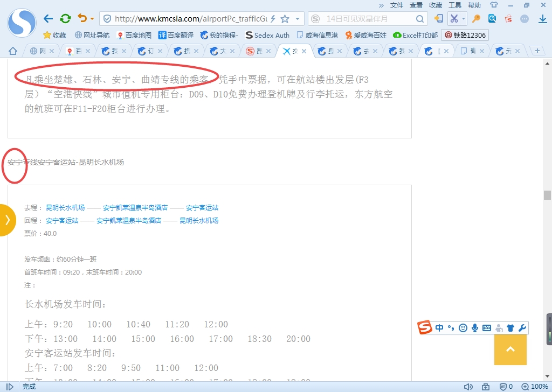Expand the hidden menu chevron »
This screenshot has width=552, height=392.
click(381, 5)
